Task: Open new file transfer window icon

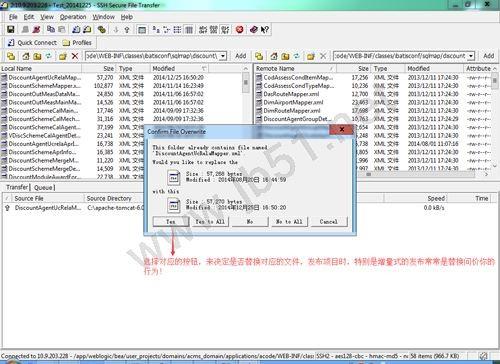Action: point(87,29)
